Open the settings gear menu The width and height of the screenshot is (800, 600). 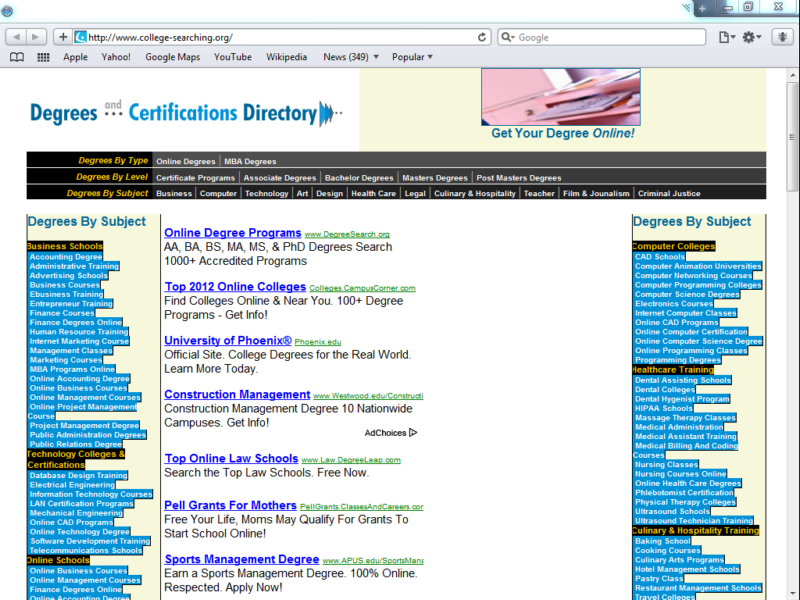(752, 37)
